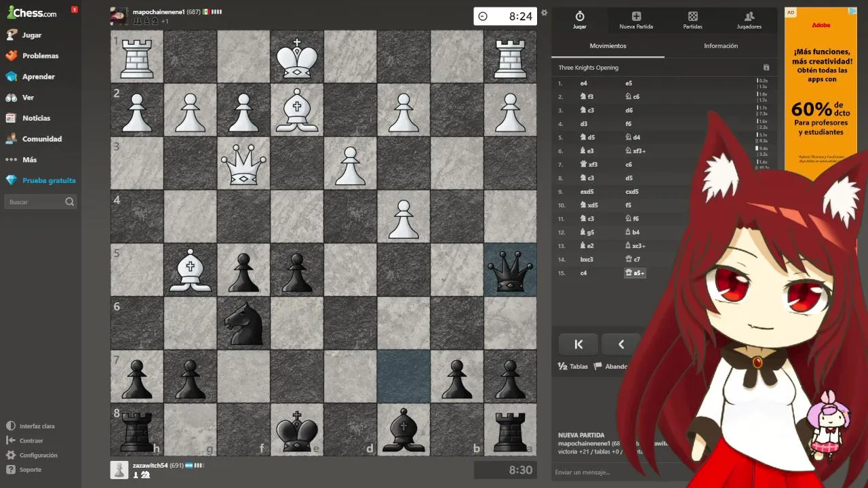Go to first move button
The width and height of the screenshot is (868, 488).
click(578, 344)
